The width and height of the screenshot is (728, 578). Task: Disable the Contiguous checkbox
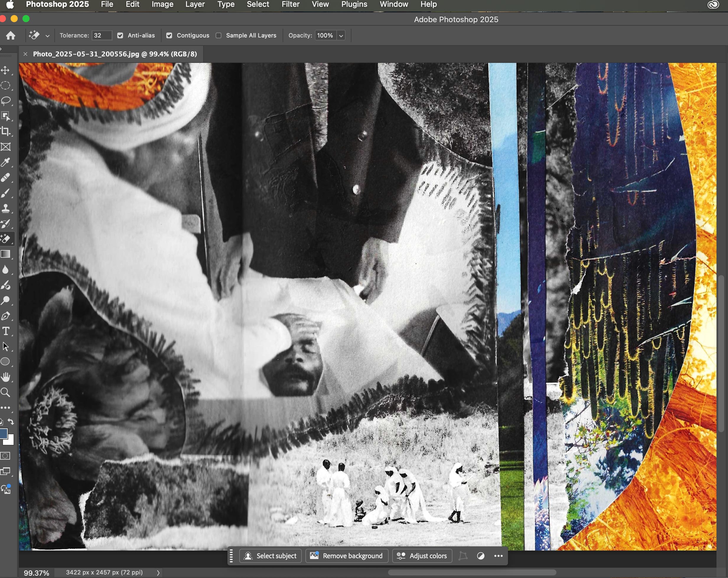[169, 35]
